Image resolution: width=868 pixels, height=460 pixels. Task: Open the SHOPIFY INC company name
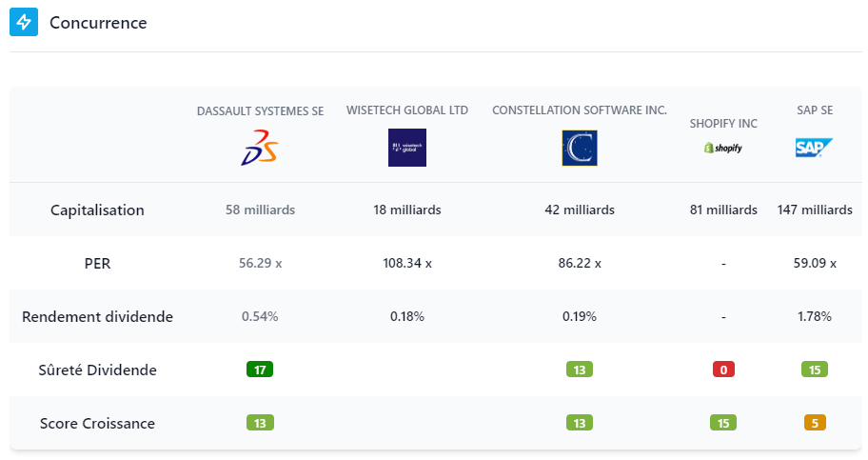coord(723,124)
